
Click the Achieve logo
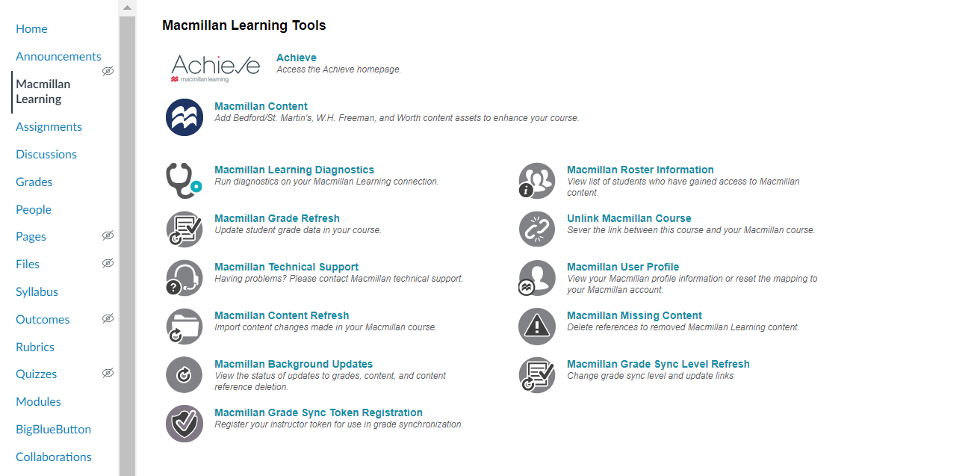click(215, 66)
